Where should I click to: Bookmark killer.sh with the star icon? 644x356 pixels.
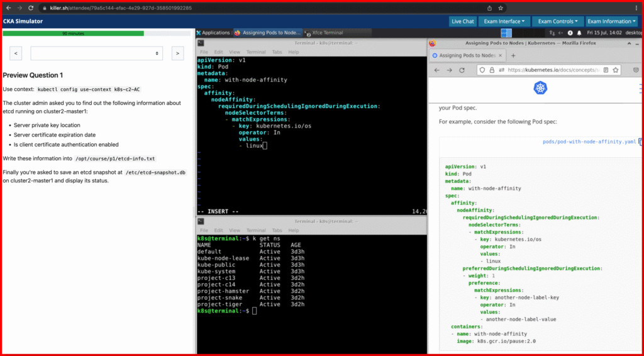point(501,8)
